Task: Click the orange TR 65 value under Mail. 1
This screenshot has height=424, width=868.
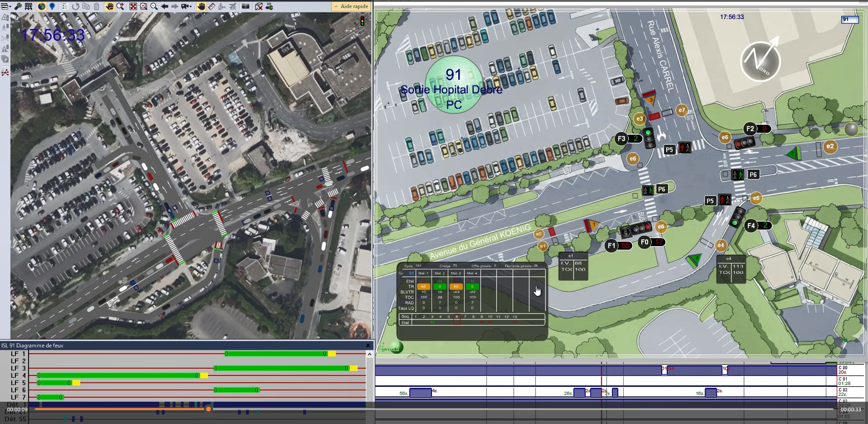Action: (x=423, y=286)
